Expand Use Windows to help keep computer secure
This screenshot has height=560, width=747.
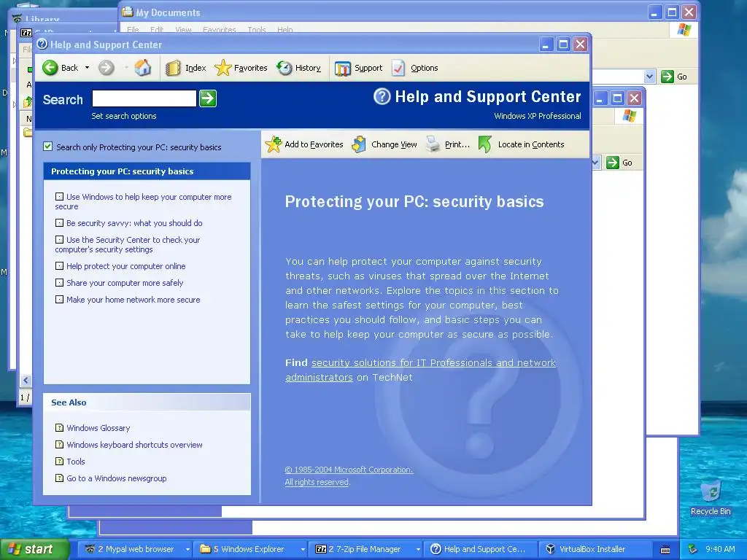pyautogui.click(x=59, y=197)
